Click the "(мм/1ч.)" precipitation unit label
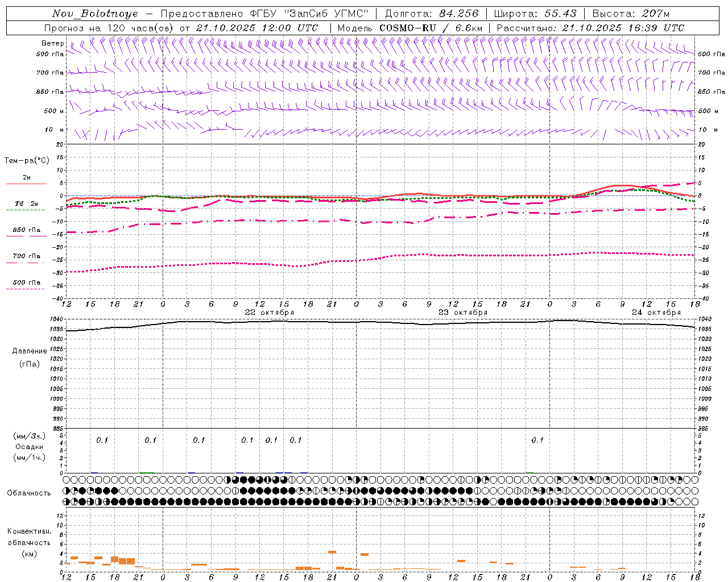The width and height of the screenshot is (728, 582). [x=30, y=458]
